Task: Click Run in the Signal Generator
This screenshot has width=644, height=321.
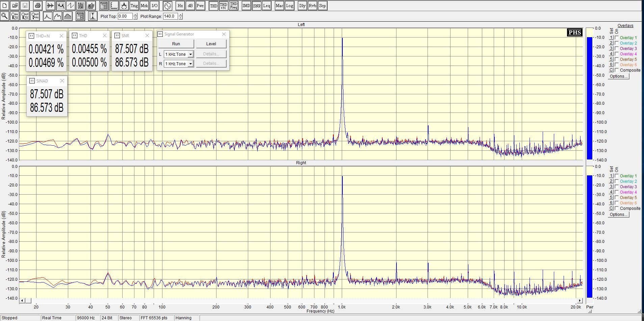Action: pyautogui.click(x=176, y=44)
